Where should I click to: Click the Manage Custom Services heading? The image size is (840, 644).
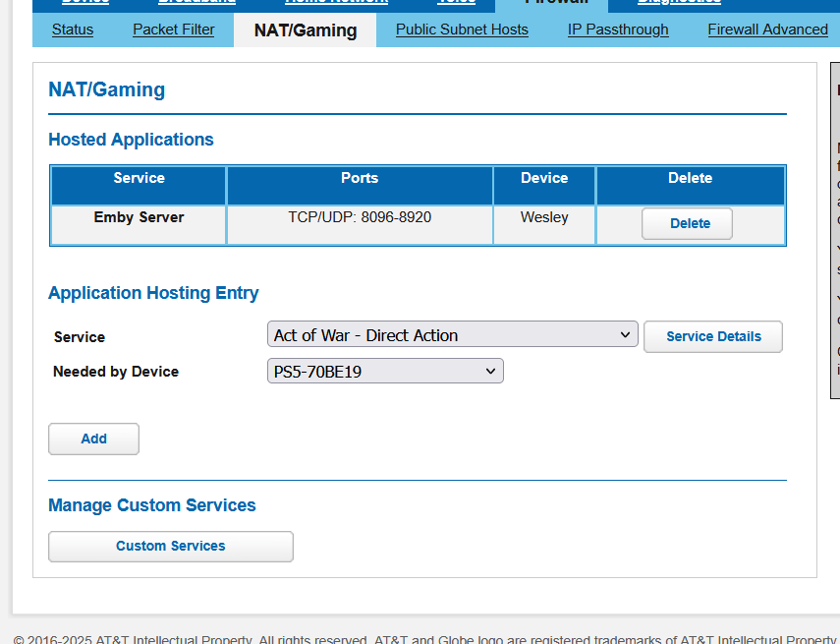pos(152,505)
